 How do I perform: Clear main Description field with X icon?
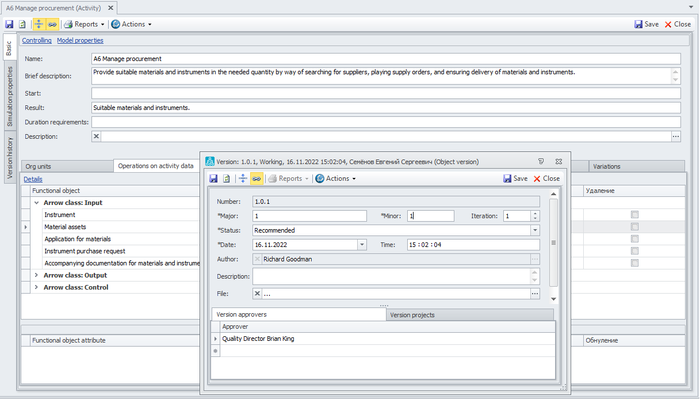click(96, 137)
